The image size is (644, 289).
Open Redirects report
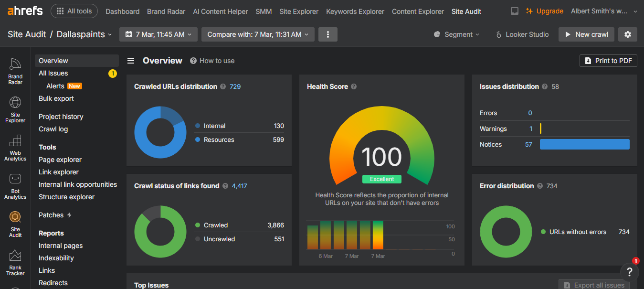(53, 283)
